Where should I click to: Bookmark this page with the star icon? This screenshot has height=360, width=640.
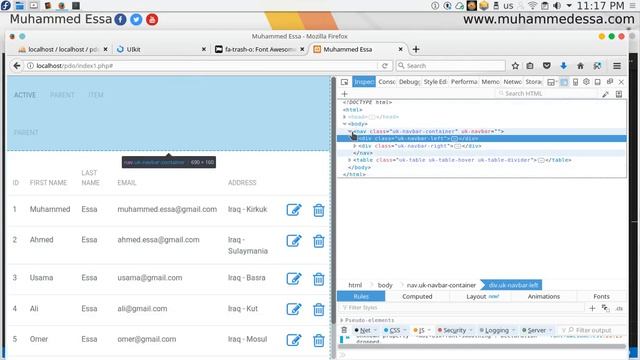(515, 66)
